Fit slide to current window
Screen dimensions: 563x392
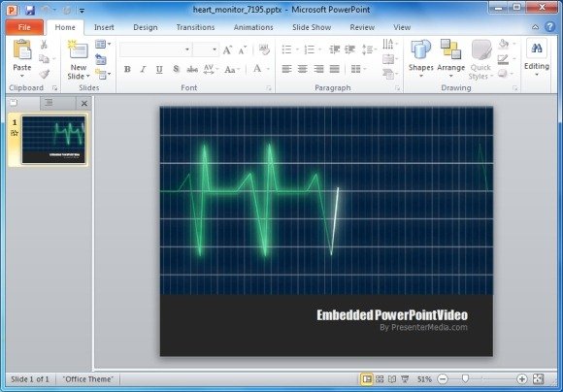pyautogui.click(x=538, y=378)
